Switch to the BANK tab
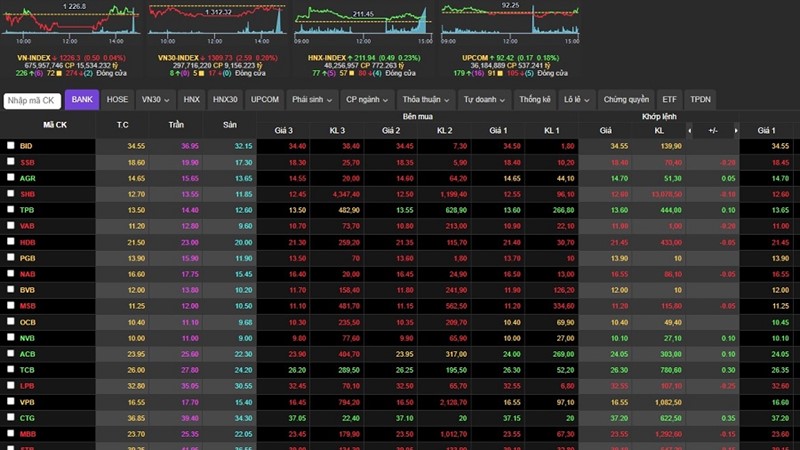Viewport: 800px width, 450px height. point(82,99)
